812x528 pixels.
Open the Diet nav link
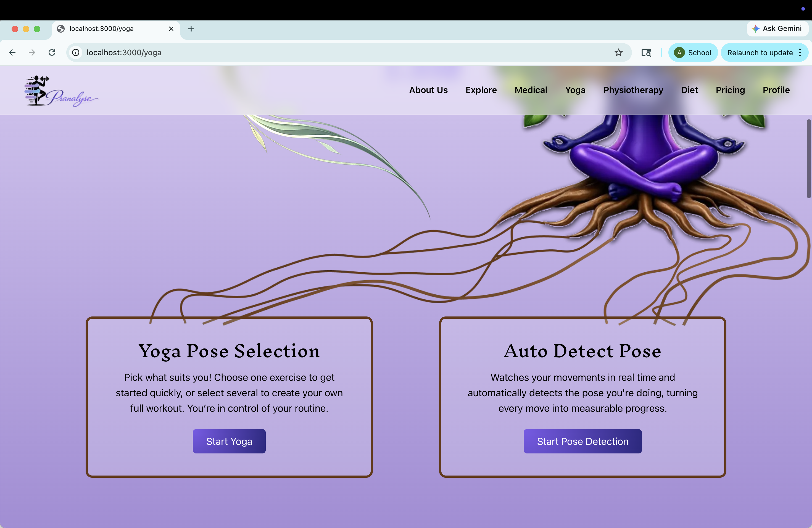690,90
